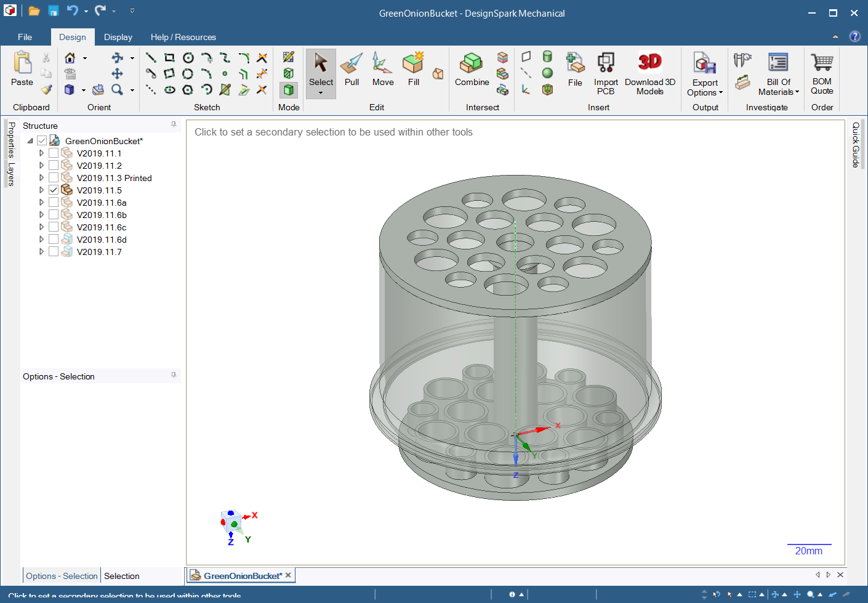This screenshot has height=603, width=868.
Task: Open the Export Options dropdown
Action: click(721, 93)
